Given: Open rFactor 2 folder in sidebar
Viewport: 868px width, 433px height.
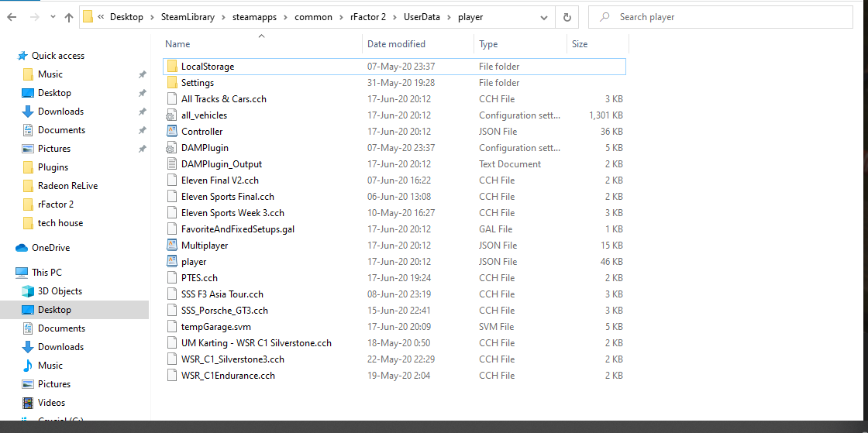Looking at the screenshot, I should click(x=55, y=204).
